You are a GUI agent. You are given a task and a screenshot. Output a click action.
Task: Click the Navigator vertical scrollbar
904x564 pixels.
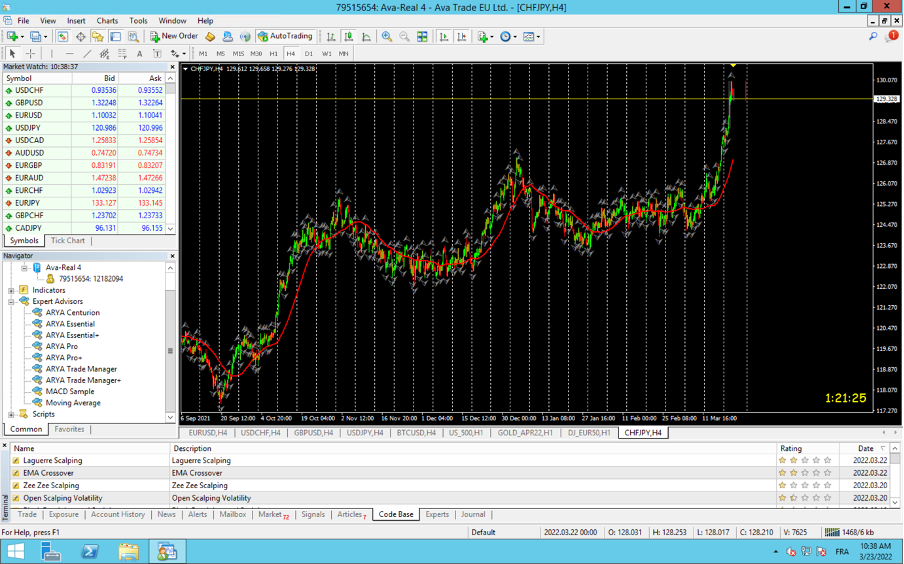pos(170,343)
